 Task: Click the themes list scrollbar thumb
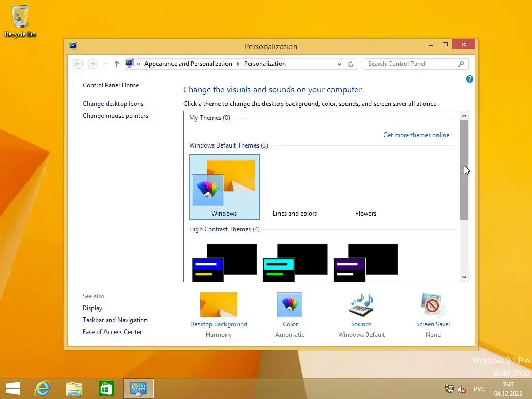[x=464, y=170]
